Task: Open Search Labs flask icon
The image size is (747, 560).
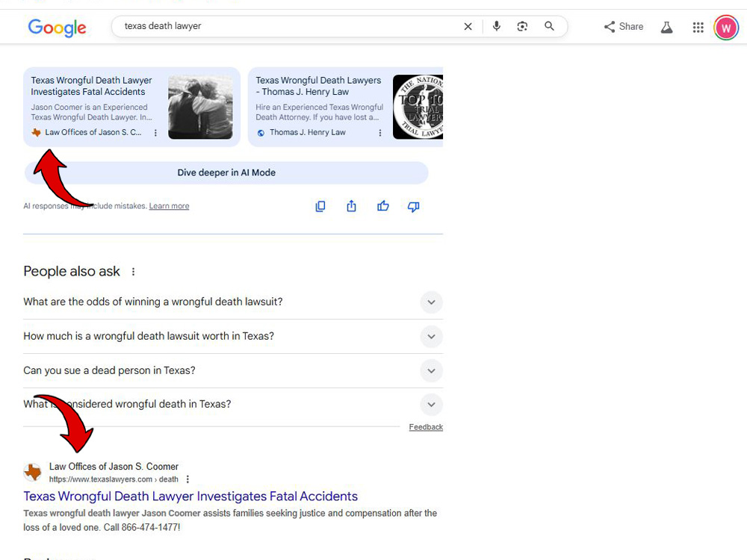Action: point(666,27)
